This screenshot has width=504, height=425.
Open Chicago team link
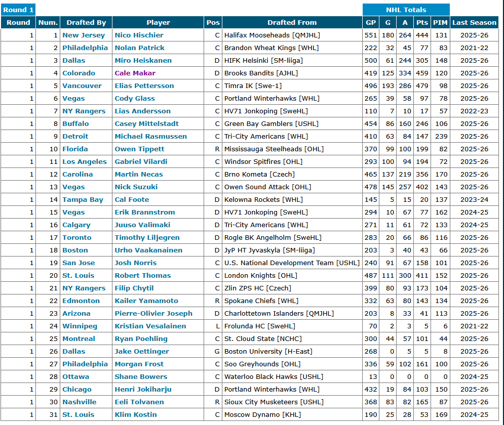[77, 390]
